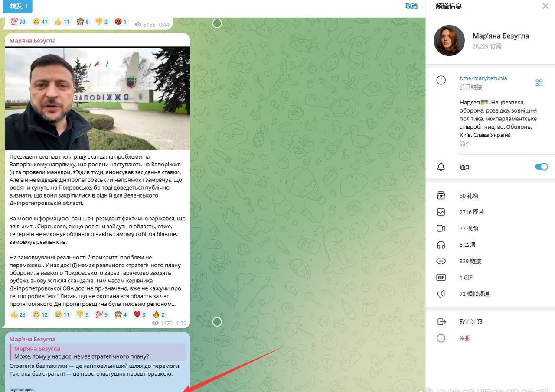Image resolution: width=555 pixels, height=392 pixels.
Task: Tap the 💯 9 reaction
Action: coord(101,314)
